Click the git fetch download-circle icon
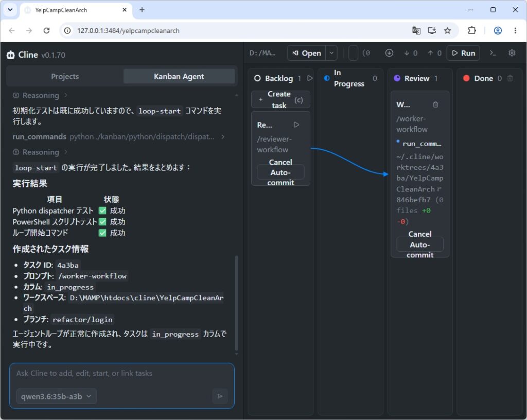Image resolution: width=527 pixels, height=420 pixels. click(389, 53)
